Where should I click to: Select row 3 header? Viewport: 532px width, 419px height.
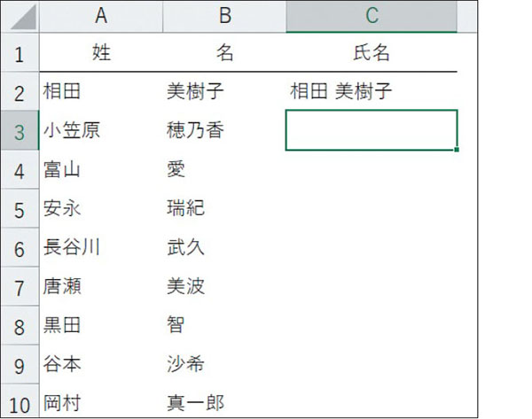(20, 130)
